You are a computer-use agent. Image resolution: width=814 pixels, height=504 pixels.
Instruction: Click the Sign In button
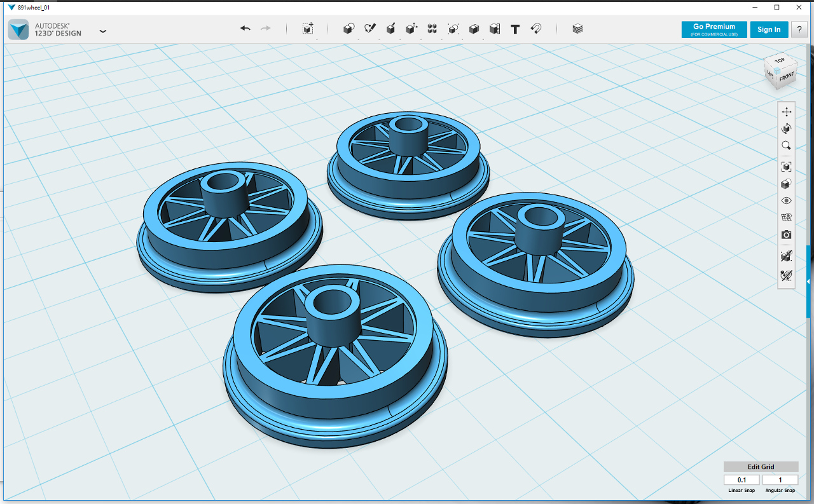tap(769, 29)
